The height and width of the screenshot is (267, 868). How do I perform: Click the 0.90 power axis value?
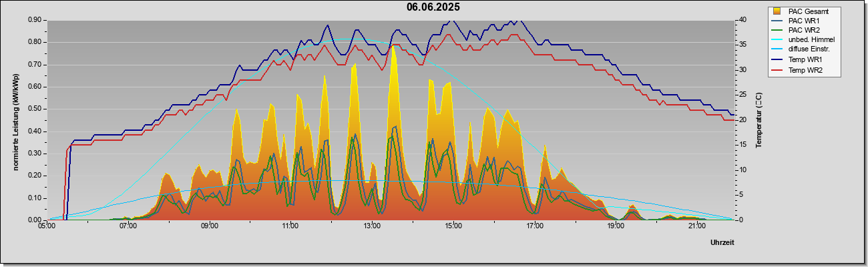point(35,20)
